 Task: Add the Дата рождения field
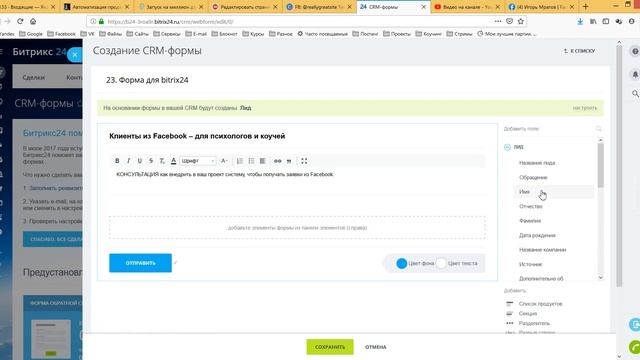[x=537, y=236]
